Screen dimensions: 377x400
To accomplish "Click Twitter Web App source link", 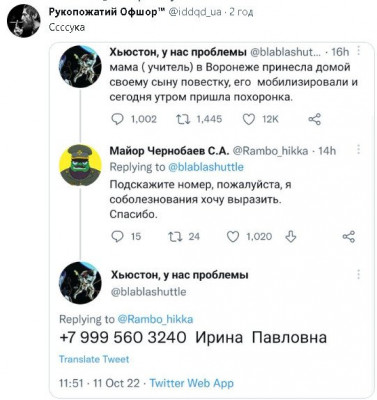I will (191, 383).
